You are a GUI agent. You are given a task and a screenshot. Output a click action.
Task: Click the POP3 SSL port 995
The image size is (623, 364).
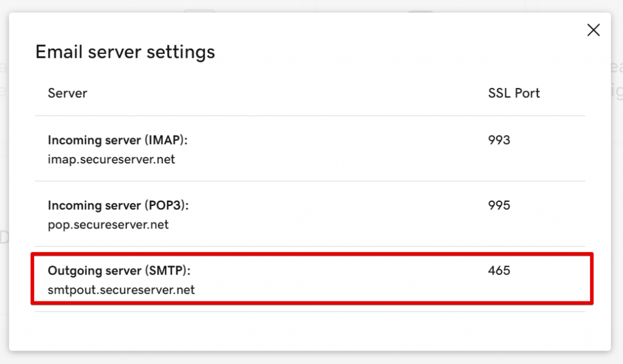[498, 205]
